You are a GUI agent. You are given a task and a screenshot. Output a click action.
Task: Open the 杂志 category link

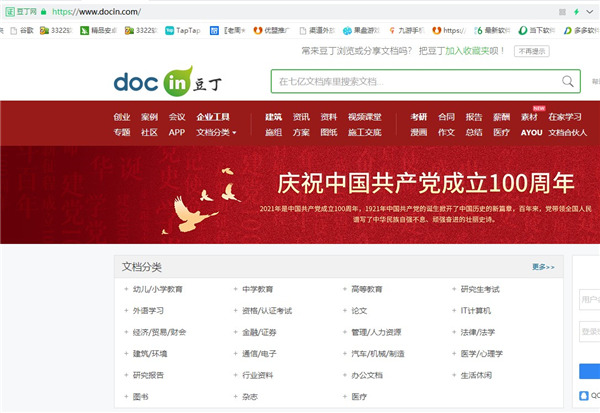250,397
